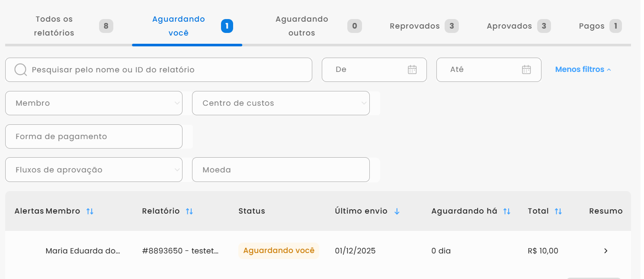644x279 pixels.
Task: Click the Moeda filter field
Action: coord(281,170)
